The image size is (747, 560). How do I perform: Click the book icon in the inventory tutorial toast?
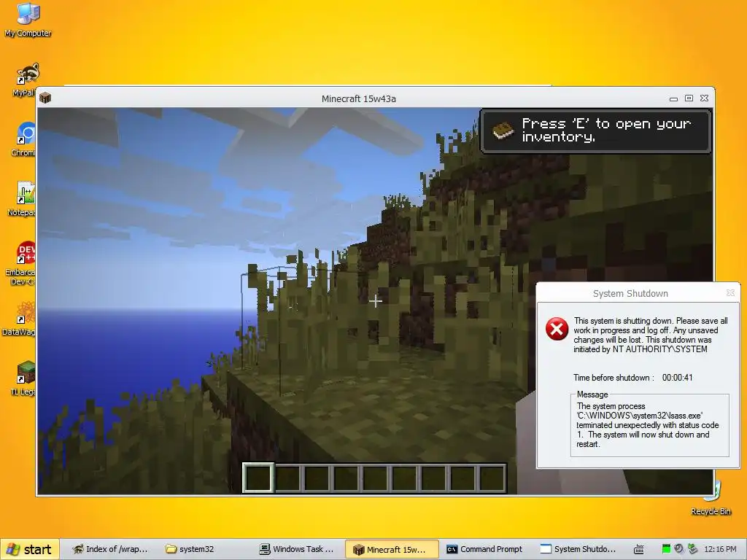pos(503,131)
